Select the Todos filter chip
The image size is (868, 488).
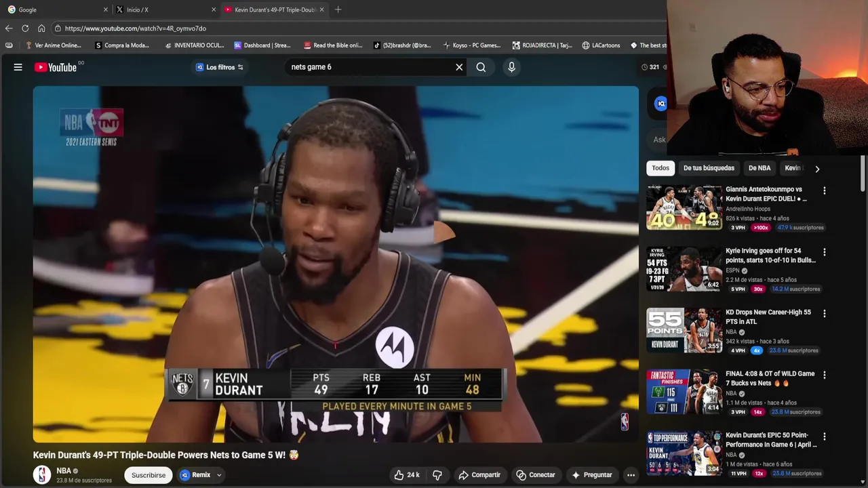[x=660, y=168]
